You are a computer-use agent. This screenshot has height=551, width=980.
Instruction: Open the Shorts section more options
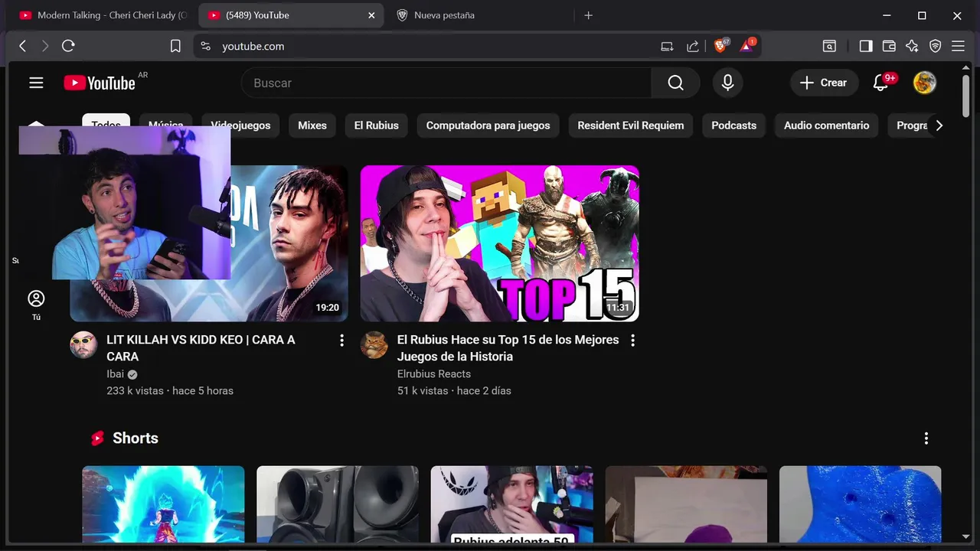(926, 439)
